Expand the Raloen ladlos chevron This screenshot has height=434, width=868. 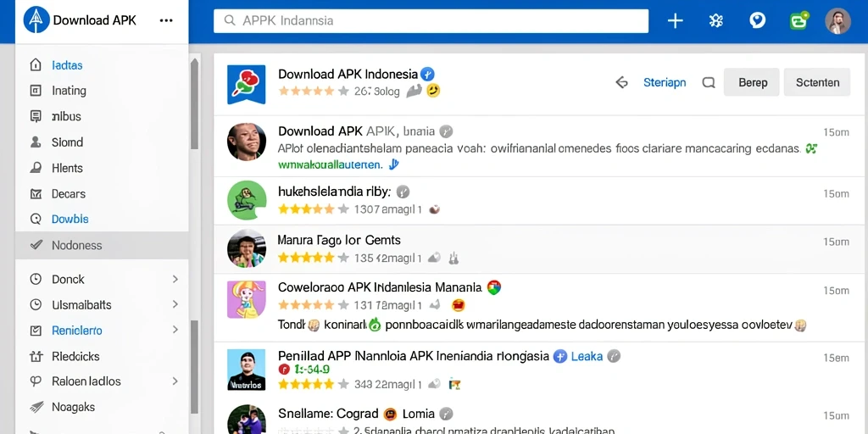(175, 381)
